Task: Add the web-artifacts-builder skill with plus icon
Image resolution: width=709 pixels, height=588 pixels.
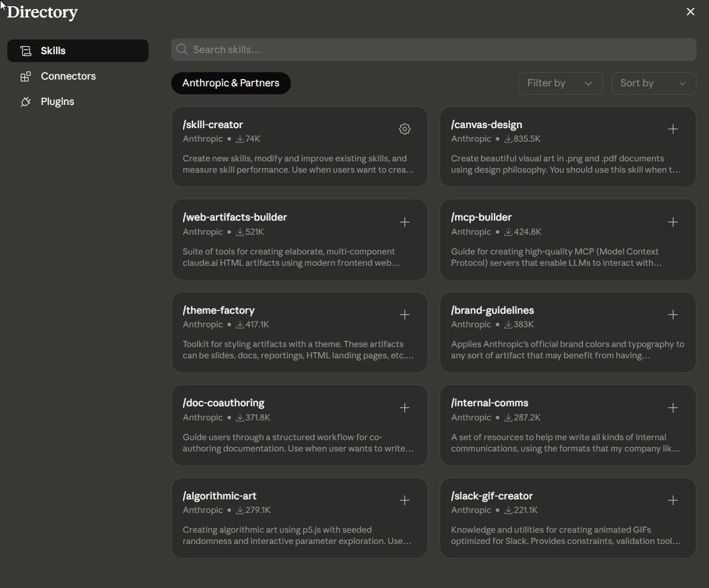Action: tap(405, 222)
